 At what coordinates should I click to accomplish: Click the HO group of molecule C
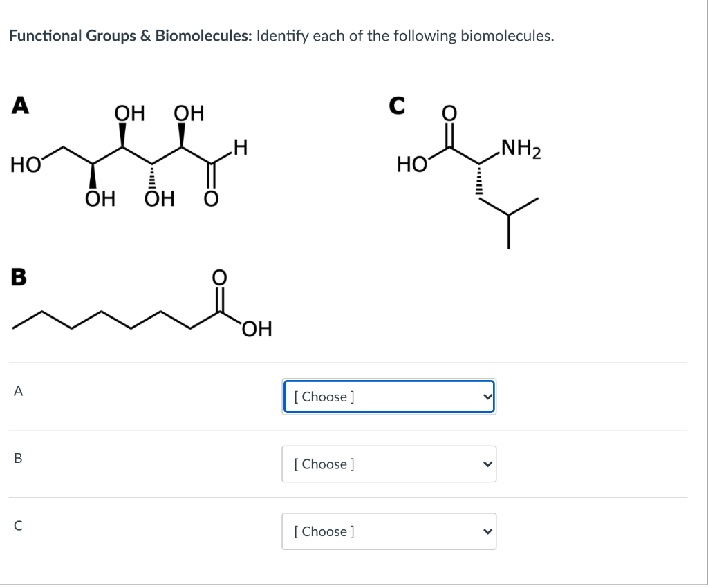point(412,164)
